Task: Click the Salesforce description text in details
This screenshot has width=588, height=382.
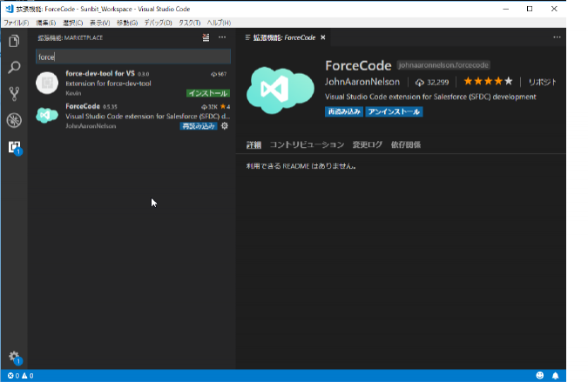Action: pyautogui.click(x=430, y=97)
